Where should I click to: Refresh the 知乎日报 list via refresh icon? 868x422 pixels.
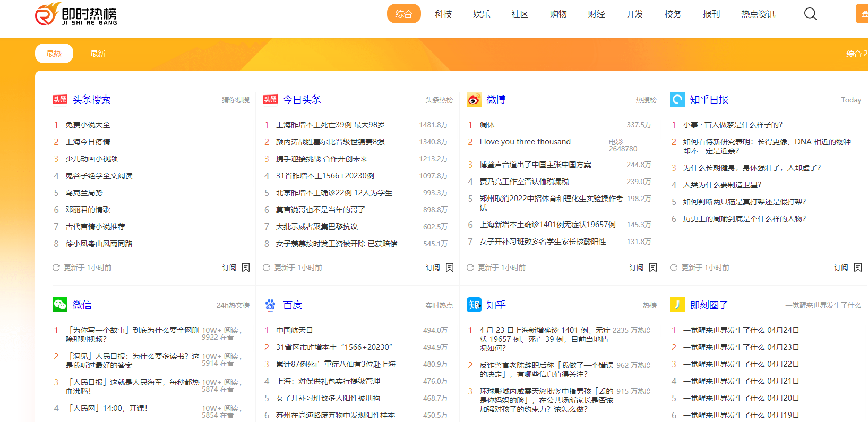pos(674,268)
